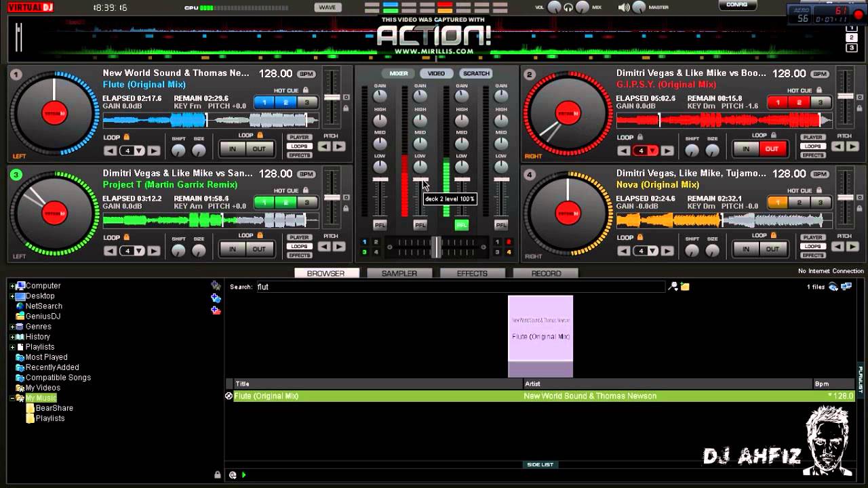Select Flute (Original Mix) track row
The width and height of the screenshot is (868, 488).
[540, 396]
